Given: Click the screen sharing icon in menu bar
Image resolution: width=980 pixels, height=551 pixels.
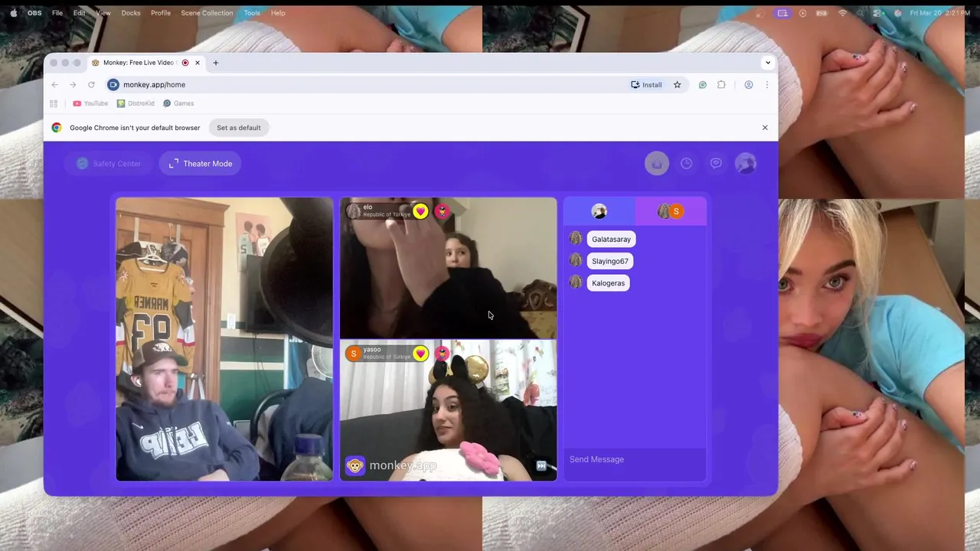Looking at the screenshot, I should click(x=782, y=13).
